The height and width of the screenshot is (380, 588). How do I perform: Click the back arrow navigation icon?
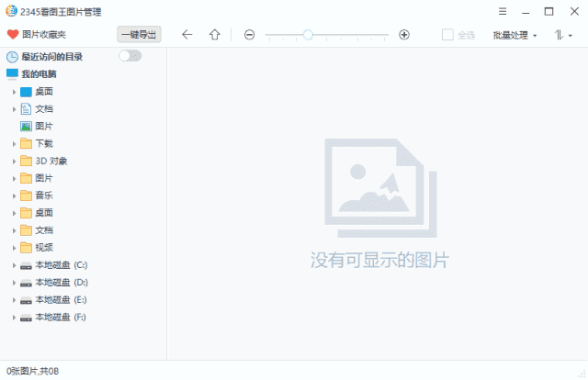(187, 35)
